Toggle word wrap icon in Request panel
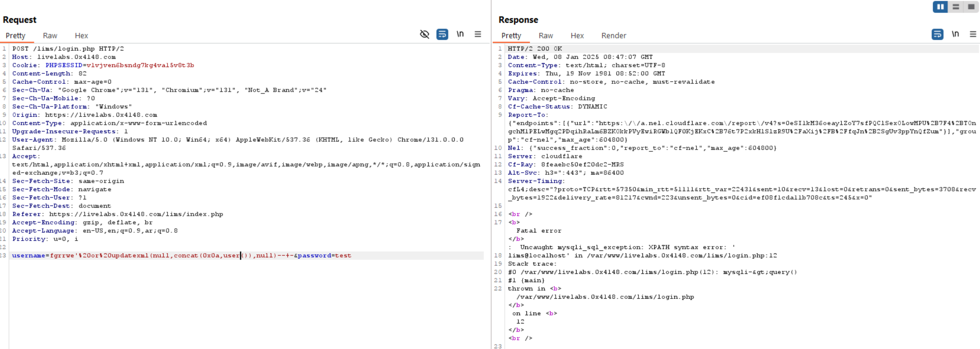Screen dimensions: 980x349 [x=442, y=34]
